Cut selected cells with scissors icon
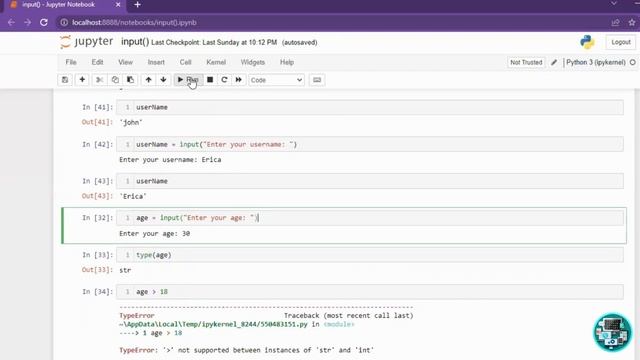This screenshot has width=640, height=360. click(99, 80)
